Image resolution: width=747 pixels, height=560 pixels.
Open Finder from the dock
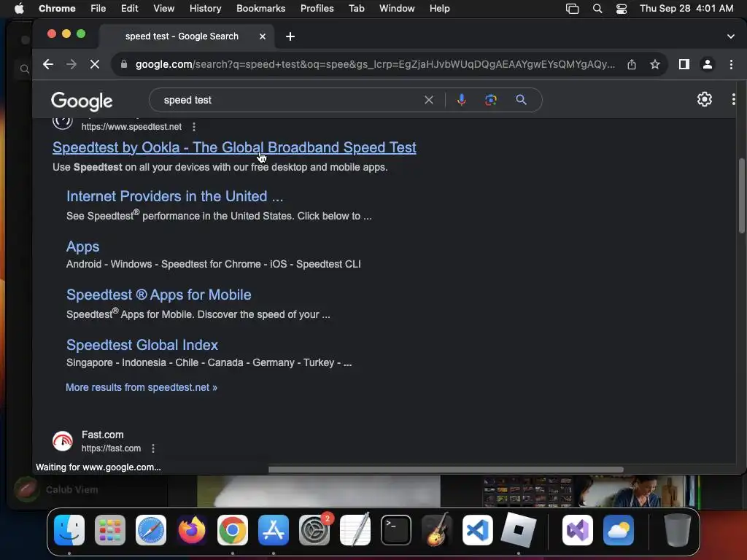coord(69,529)
